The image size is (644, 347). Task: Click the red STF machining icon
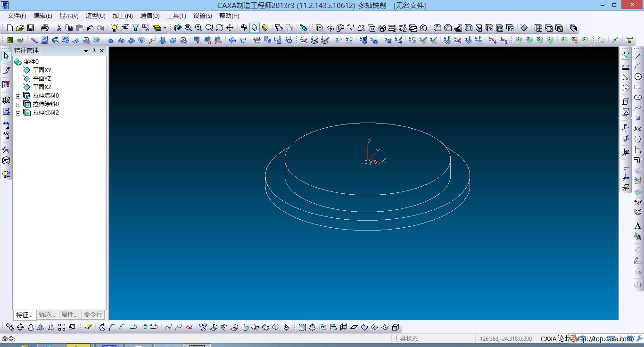pyautogui.click(x=218, y=40)
